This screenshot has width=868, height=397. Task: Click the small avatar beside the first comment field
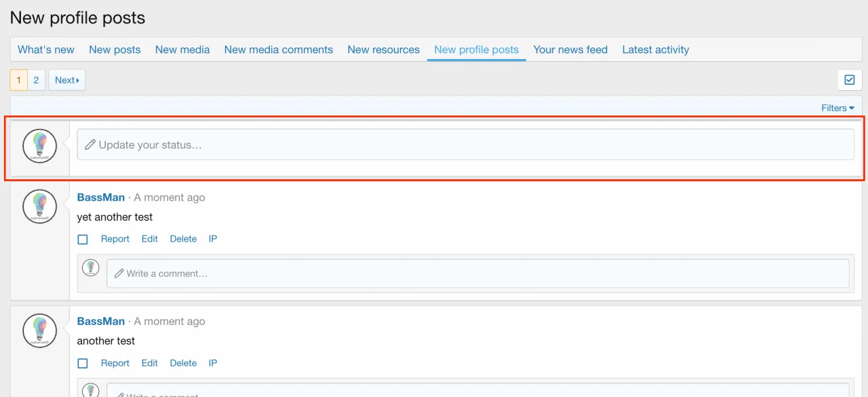tap(91, 267)
